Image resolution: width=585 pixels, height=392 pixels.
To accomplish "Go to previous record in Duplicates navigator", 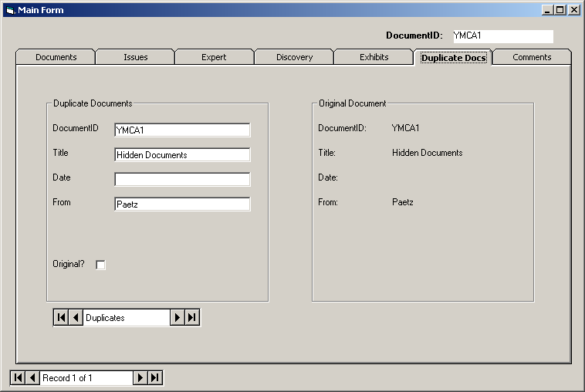I will (76, 317).
